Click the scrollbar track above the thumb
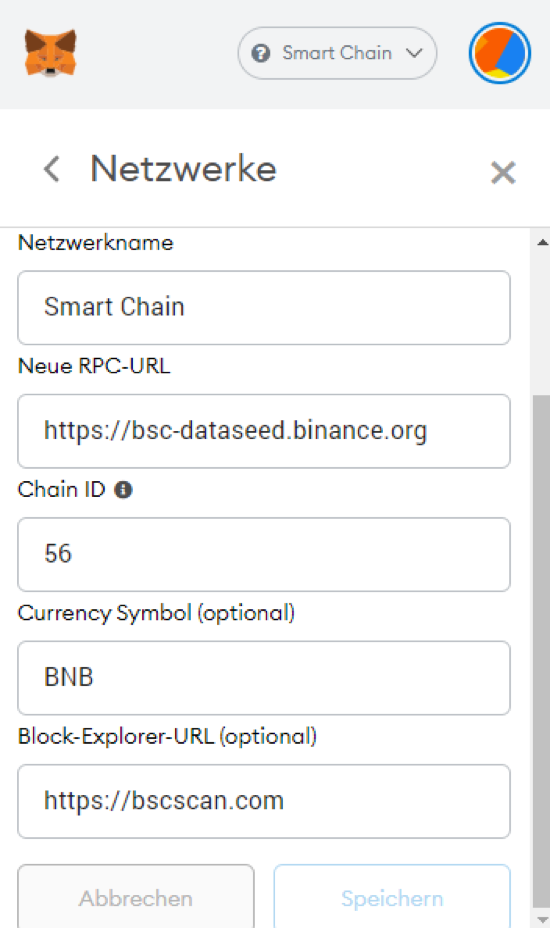The height and width of the screenshot is (929, 550). 542,323
